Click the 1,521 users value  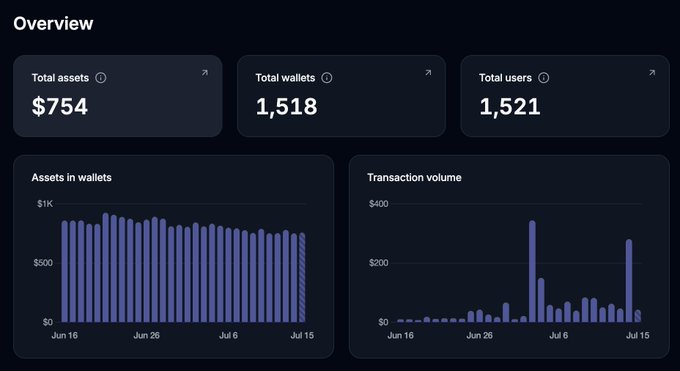click(x=510, y=107)
